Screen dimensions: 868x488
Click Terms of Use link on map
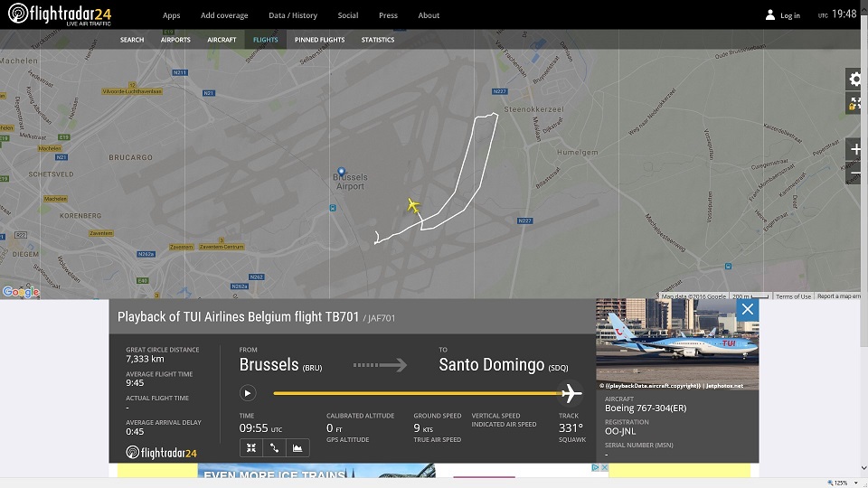[x=793, y=296]
